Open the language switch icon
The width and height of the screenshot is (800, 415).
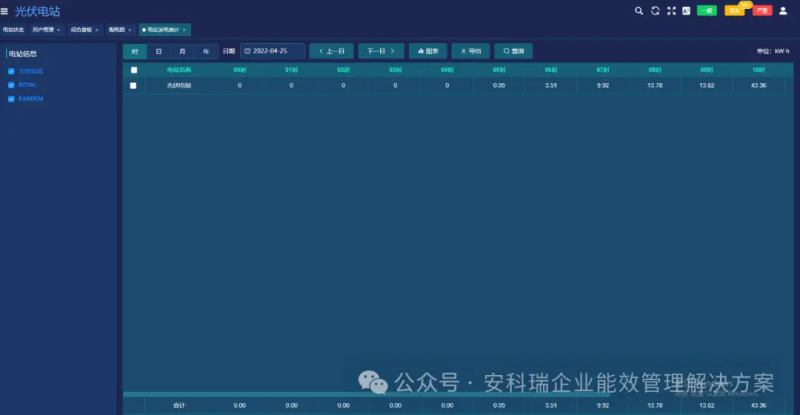pyautogui.click(x=686, y=11)
